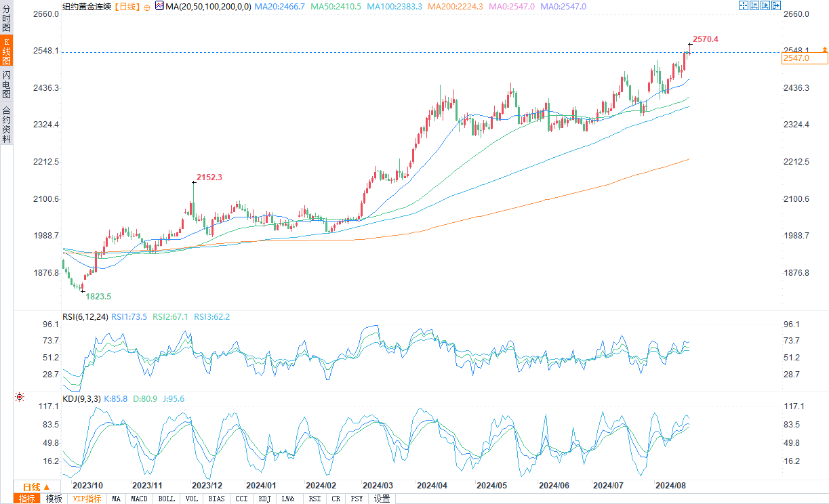
Task: Click the orange circle icon beside 日线
Action: 146,7
